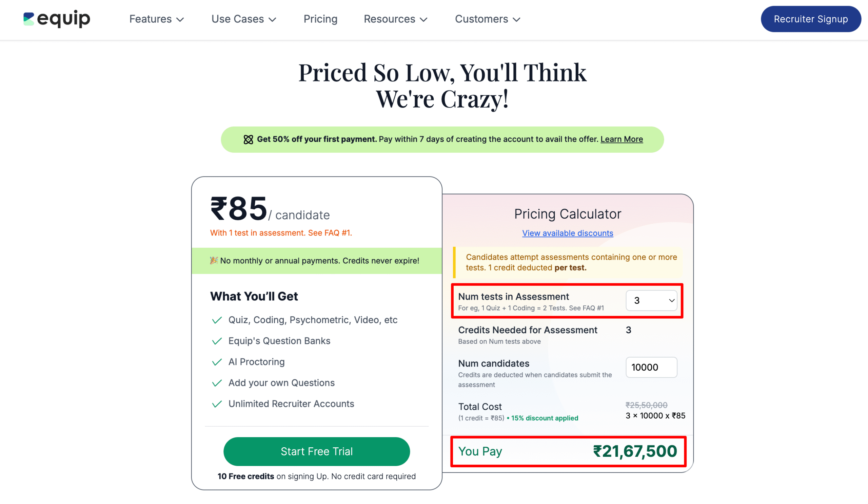Expand the Resources navigation menu
Screen dimensions: 868x504
(395, 19)
